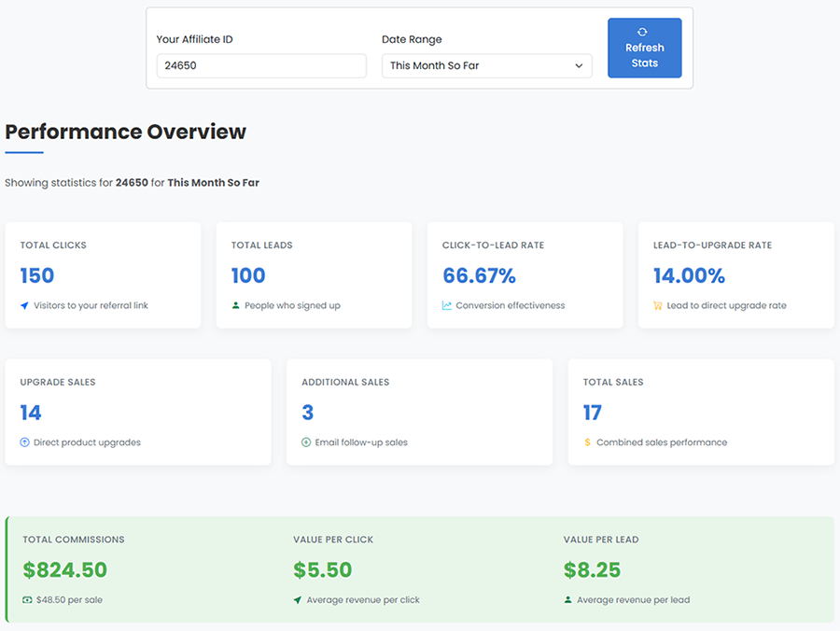840x631 pixels.
Task: Click the 66.67% Click-to-Lead Rate value
Action: coord(479,275)
